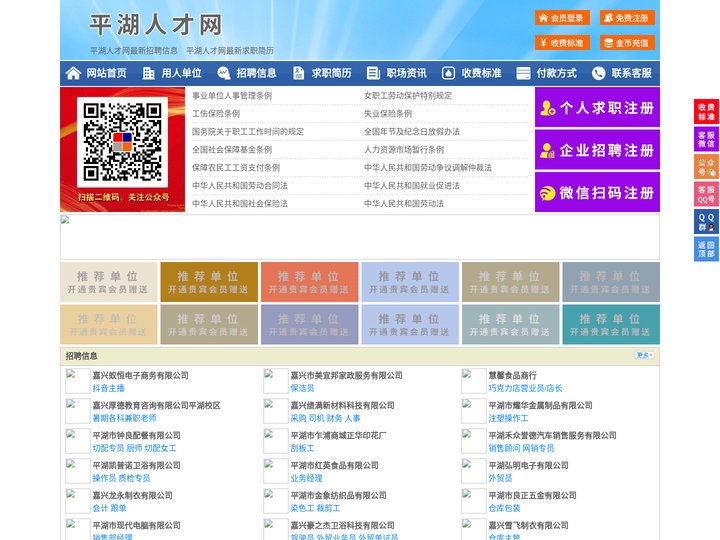
Task: Click the icon beside 收费标准 in navbar
Action: [448, 73]
